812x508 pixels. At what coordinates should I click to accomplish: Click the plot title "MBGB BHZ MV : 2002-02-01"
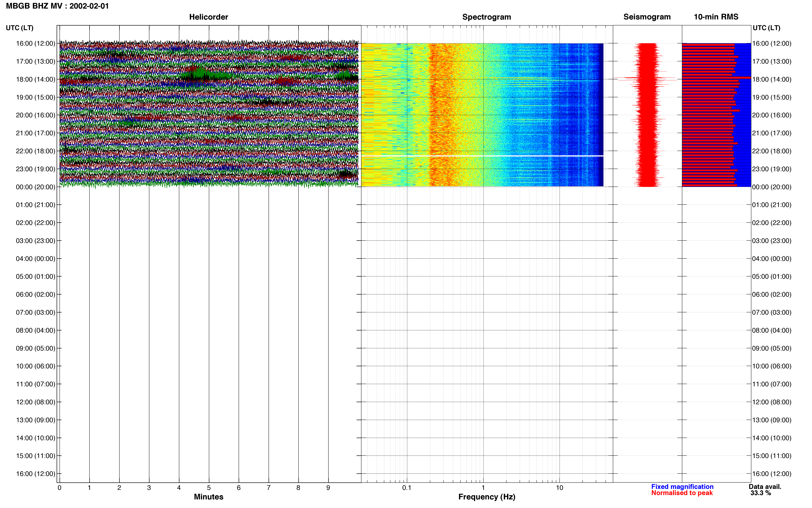tap(57, 6)
